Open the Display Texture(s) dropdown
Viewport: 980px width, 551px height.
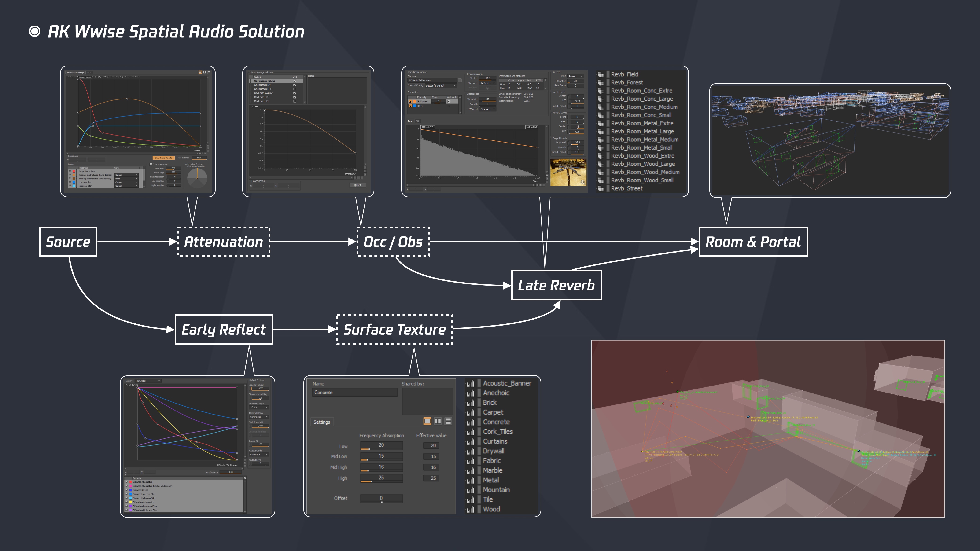click(x=148, y=381)
